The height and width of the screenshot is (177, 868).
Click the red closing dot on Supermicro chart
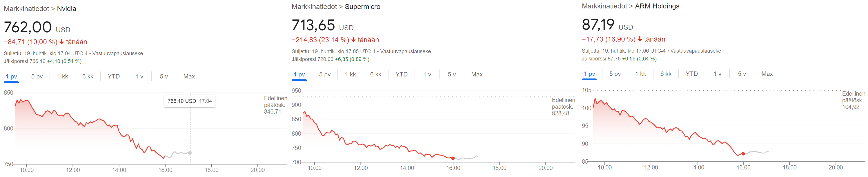453,158
